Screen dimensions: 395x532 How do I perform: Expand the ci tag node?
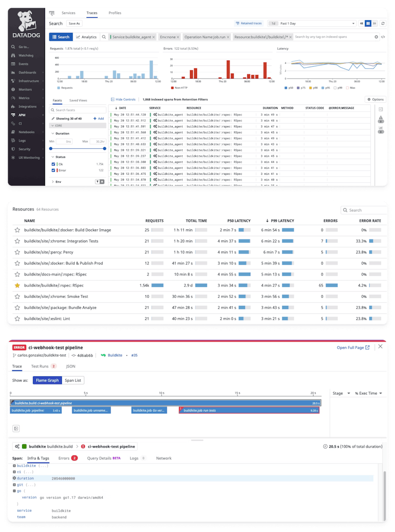tap(14, 472)
